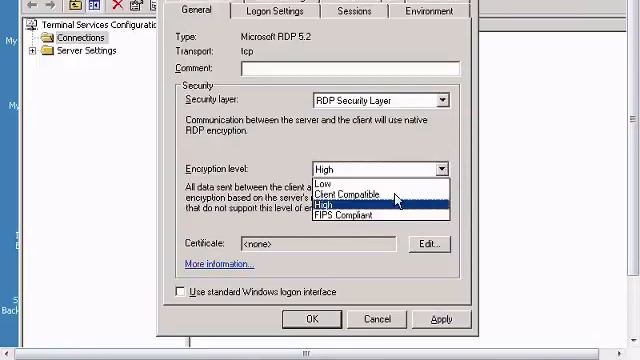Click the Forward arrow in the console toolbar
Viewport: 640px width, 360px height.
[x=50, y=5]
